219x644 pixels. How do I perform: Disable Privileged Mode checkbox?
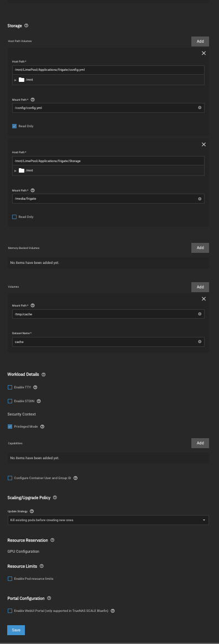10,427
